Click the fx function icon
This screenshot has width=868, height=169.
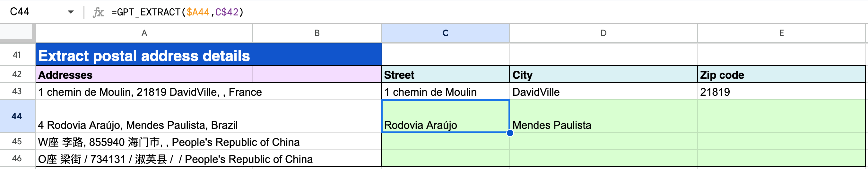coord(98,12)
